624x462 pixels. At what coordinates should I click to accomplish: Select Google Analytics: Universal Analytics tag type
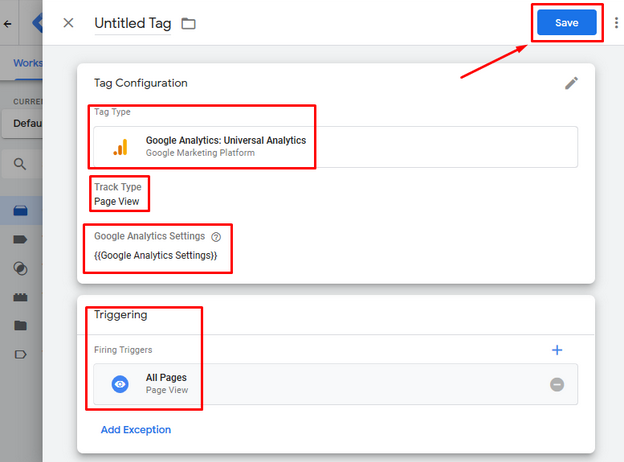pyautogui.click(x=335, y=147)
